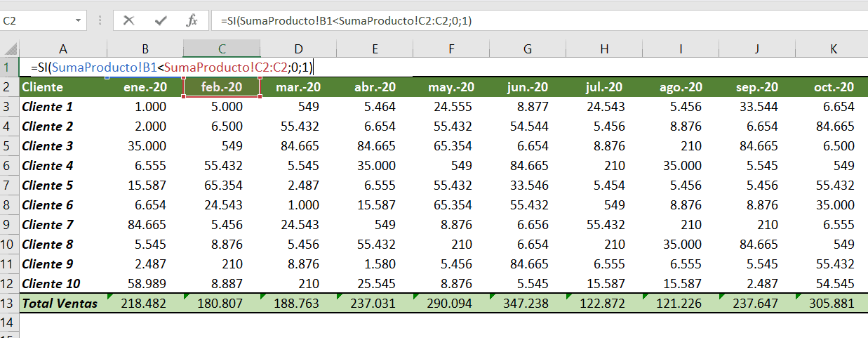The width and height of the screenshot is (868, 338).
Task: Select column G header
Action: click(527, 48)
